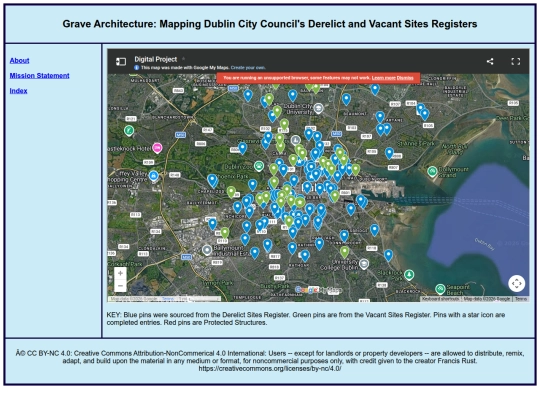Select the University College Dublin marker icon
The height and width of the screenshot is (405, 540).
pos(364,264)
